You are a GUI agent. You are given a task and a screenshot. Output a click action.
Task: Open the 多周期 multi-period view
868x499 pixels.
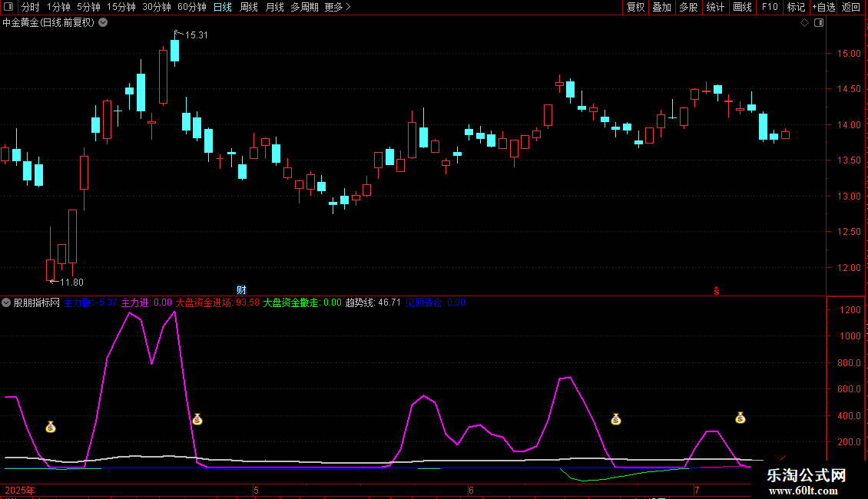pos(304,7)
